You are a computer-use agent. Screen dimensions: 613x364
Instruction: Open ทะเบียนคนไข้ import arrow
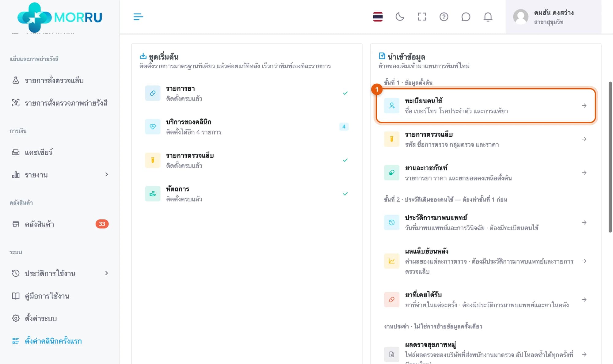(x=584, y=105)
